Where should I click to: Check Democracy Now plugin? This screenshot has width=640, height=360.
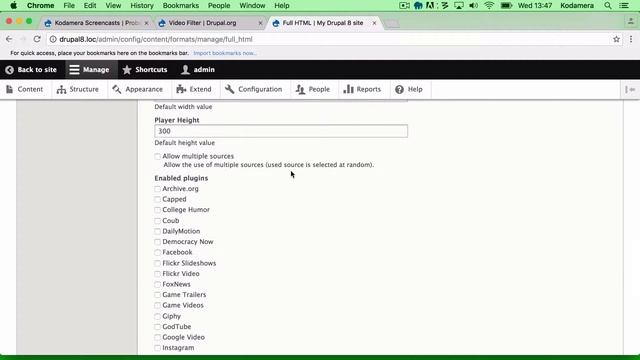pyautogui.click(x=158, y=242)
